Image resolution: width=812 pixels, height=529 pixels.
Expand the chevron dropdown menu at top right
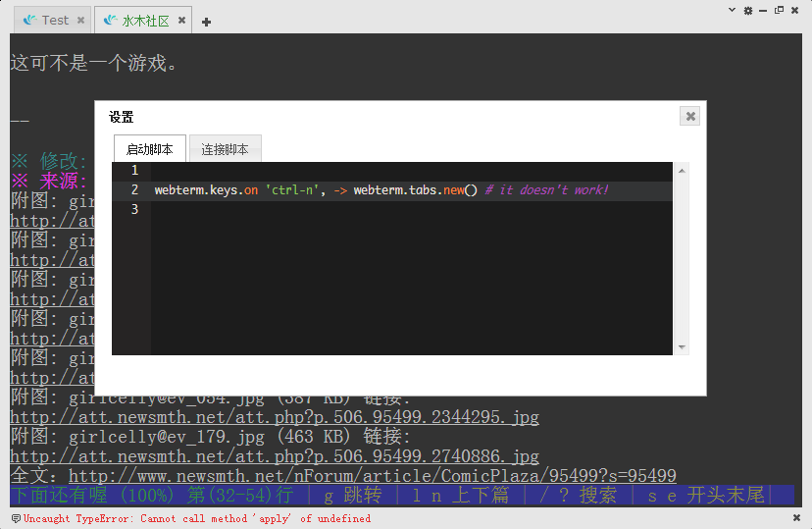pyautogui.click(x=732, y=10)
